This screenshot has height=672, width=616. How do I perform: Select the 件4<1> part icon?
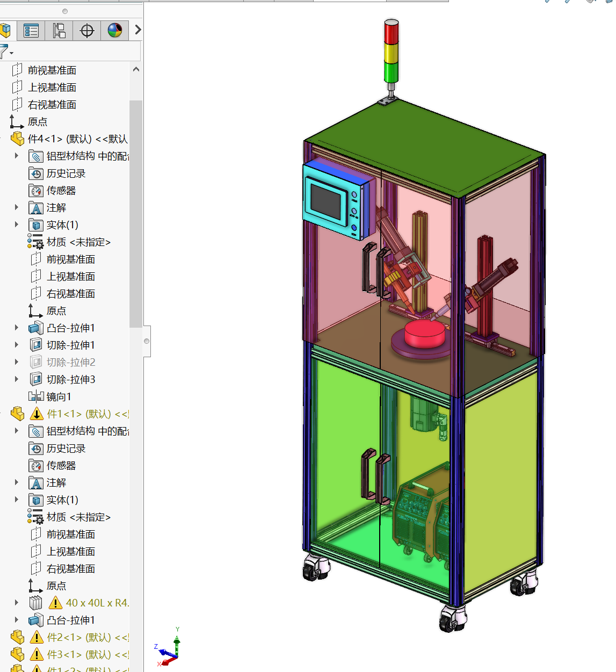click(18, 139)
